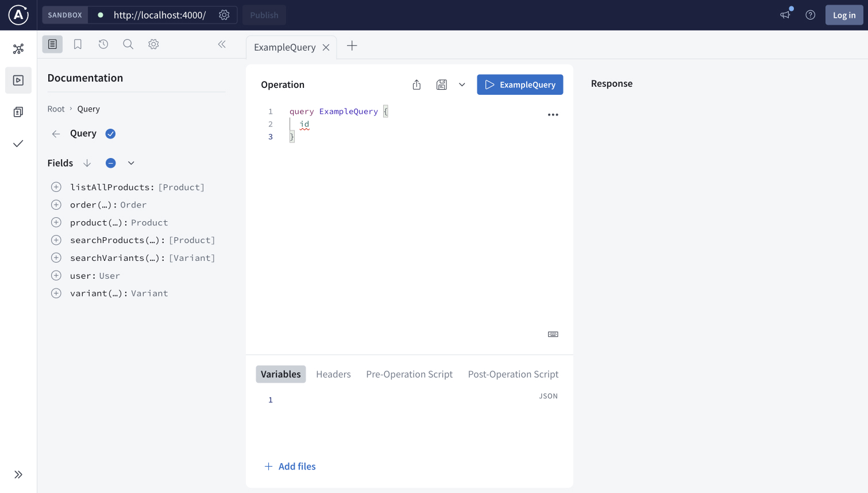Add the searchProducts field

pyautogui.click(x=56, y=240)
